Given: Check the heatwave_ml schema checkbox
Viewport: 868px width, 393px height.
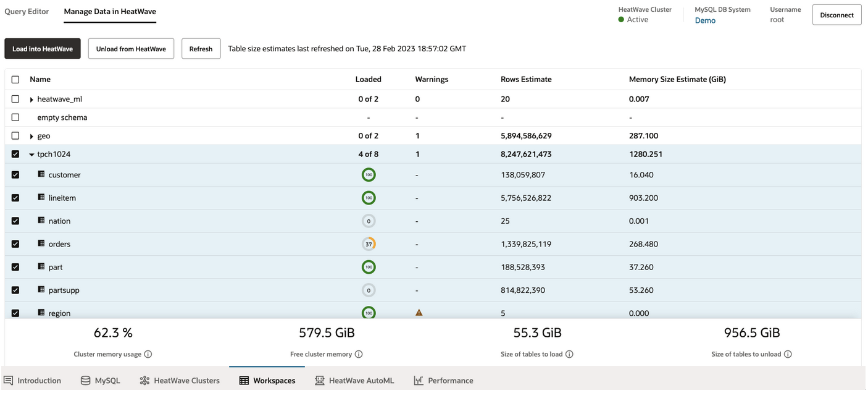Looking at the screenshot, I should [15, 99].
